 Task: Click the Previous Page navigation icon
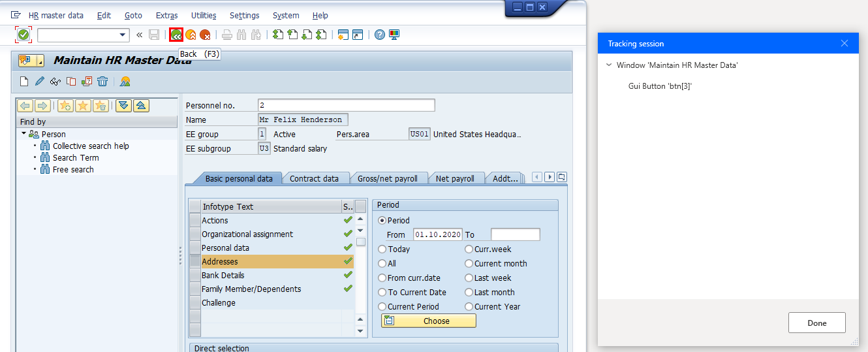[292, 35]
